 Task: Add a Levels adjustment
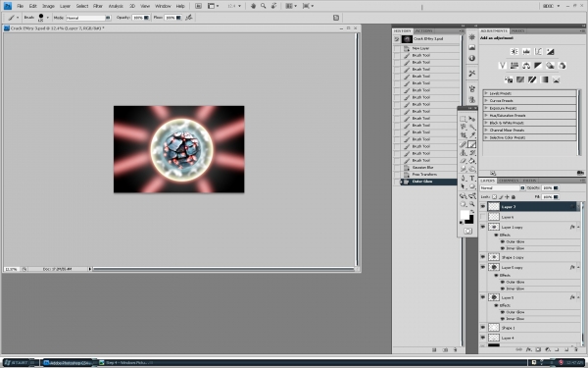pyautogui.click(x=526, y=51)
